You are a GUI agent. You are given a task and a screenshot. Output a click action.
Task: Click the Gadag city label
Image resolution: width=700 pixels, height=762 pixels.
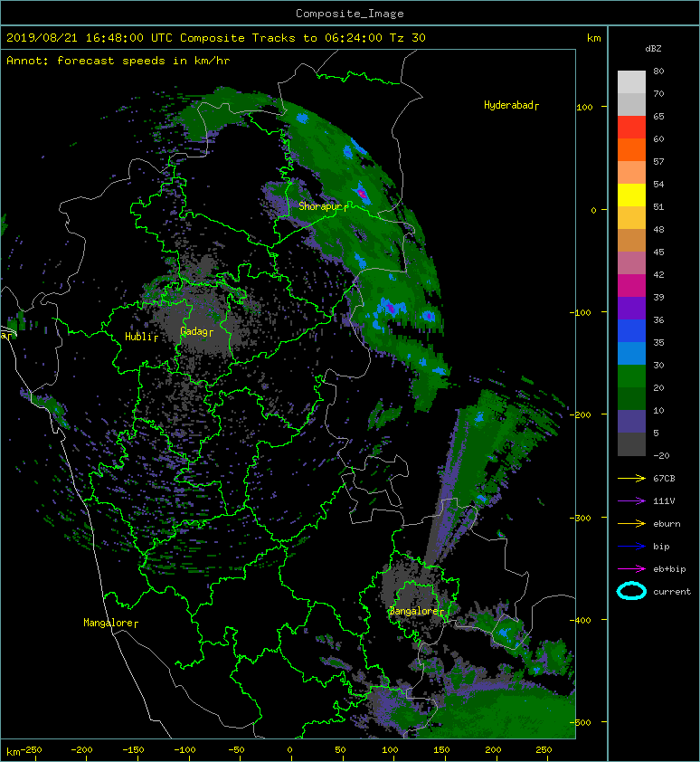[197, 331]
